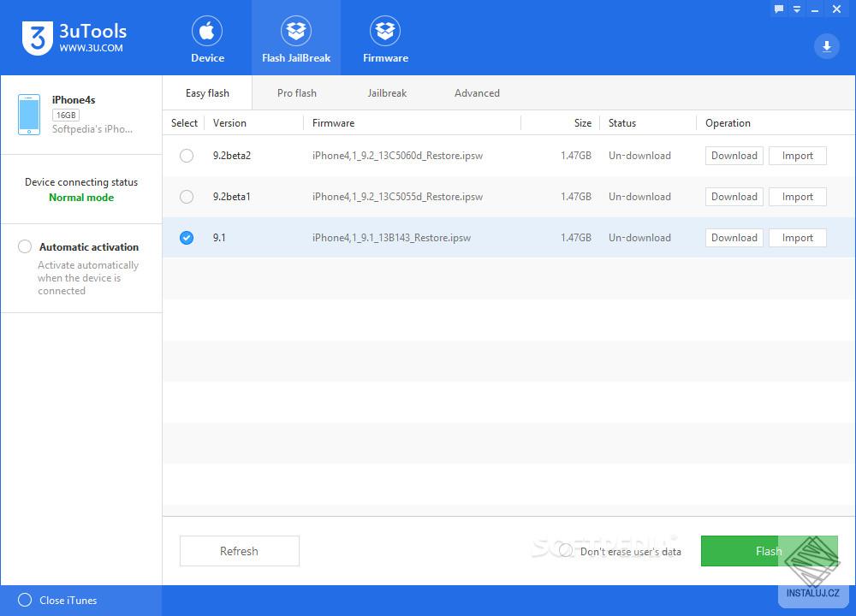Open the title bar main menu dropdown
The height and width of the screenshot is (616, 856).
[x=797, y=9]
